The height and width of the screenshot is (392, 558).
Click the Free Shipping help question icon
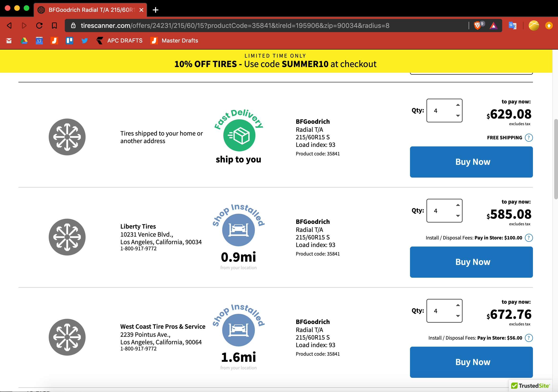click(529, 138)
